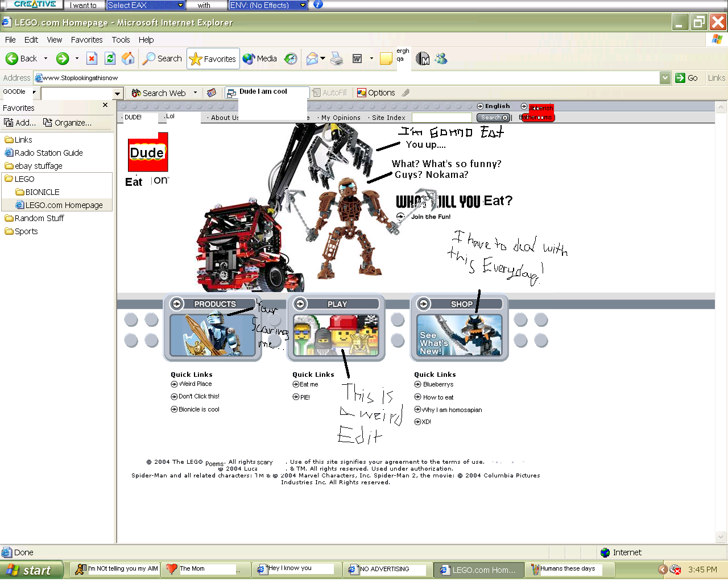
Task: Refresh the current web page
Action: pyautogui.click(x=110, y=59)
